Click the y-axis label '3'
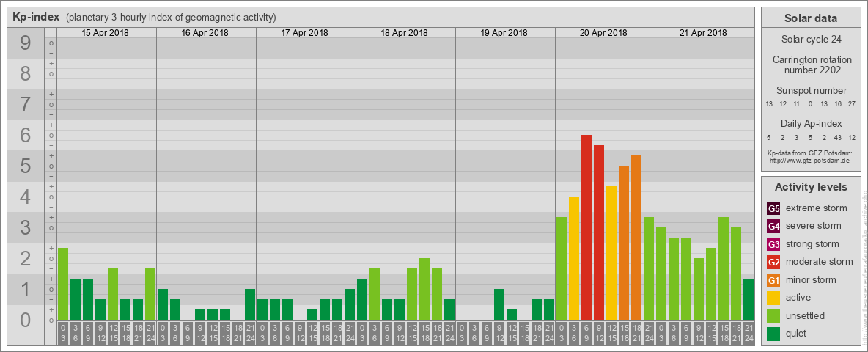Screen dimensions: 868x352 [x=26, y=227]
